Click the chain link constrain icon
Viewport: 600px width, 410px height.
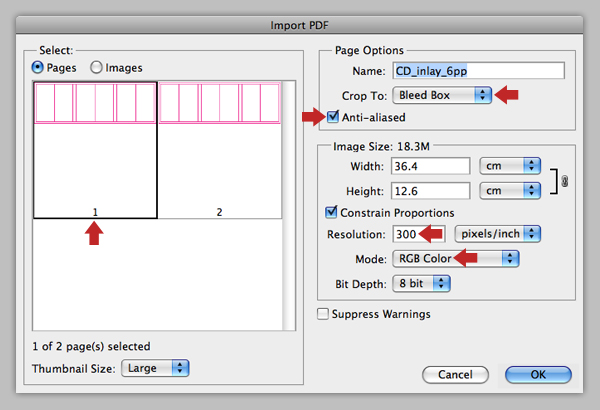pyautogui.click(x=564, y=181)
